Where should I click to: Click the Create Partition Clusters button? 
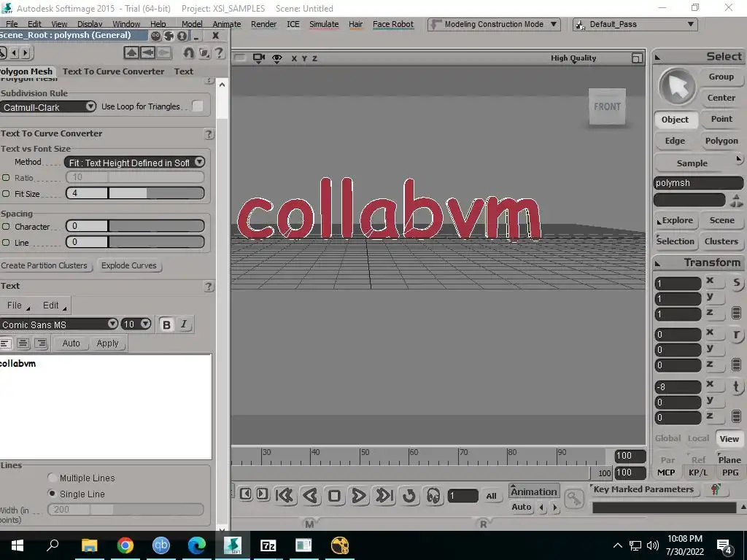pos(44,265)
